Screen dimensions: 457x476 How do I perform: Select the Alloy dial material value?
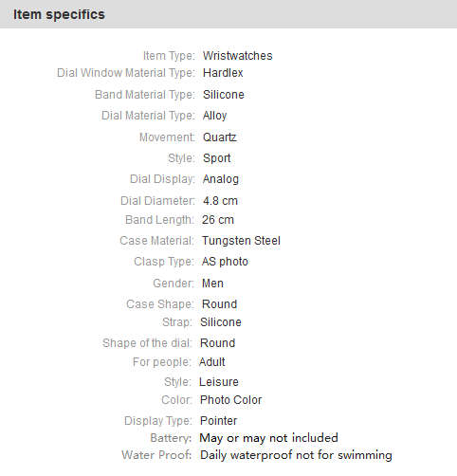[x=214, y=116]
